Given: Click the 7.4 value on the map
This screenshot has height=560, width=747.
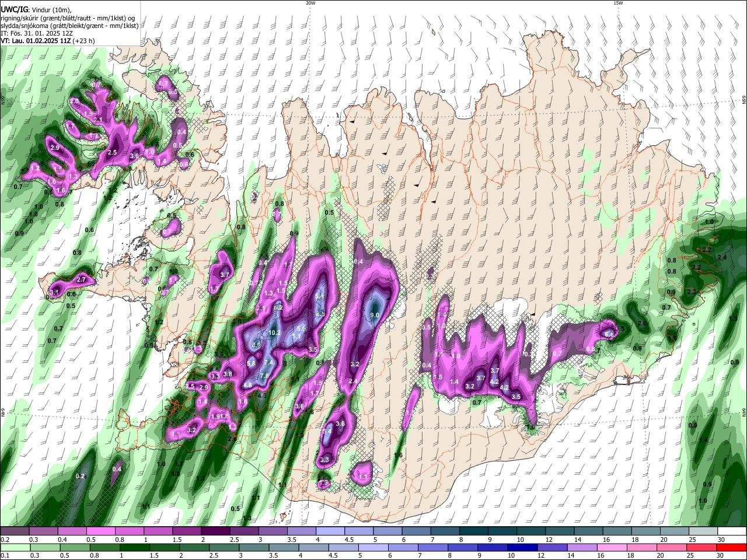Looking at the screenshot, I should pos(268,362).
